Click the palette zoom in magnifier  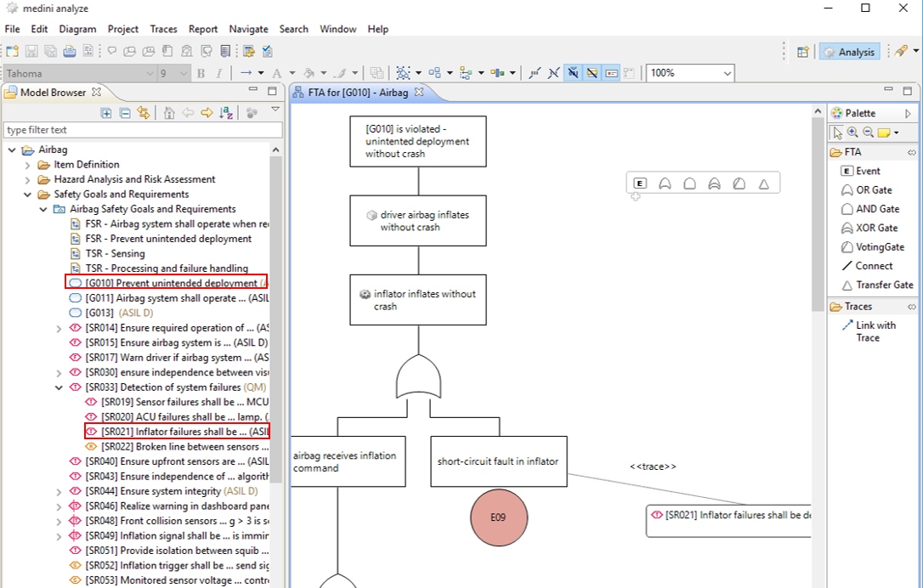(x=852, y=133)
